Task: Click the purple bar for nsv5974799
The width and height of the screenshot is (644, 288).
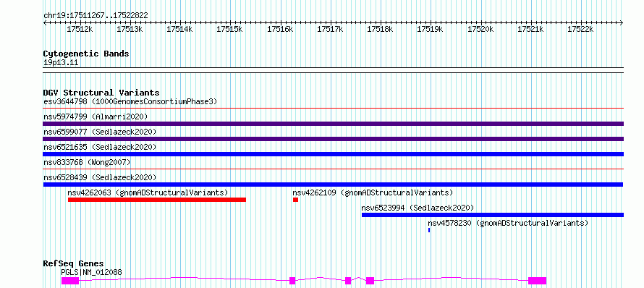Action: [334, 124]
